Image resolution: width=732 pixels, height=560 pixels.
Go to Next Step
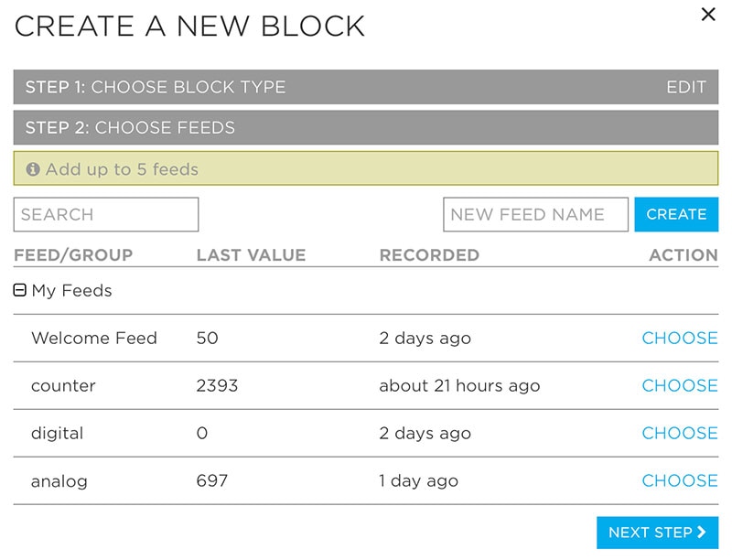657,533
